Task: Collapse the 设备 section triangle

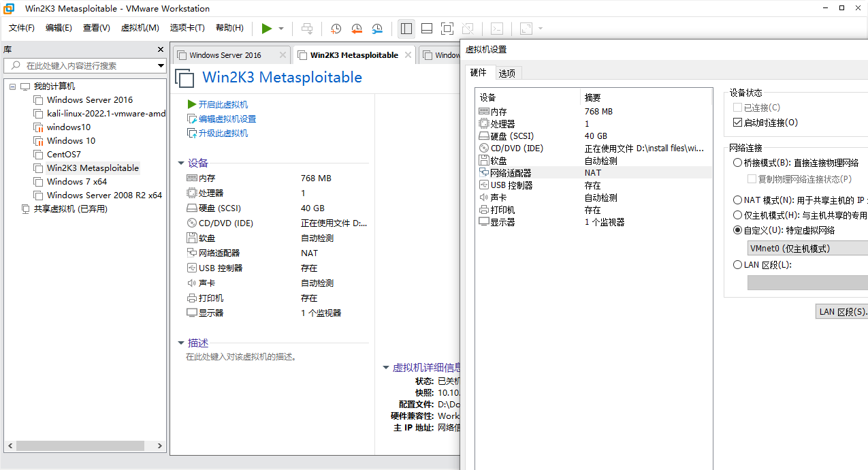Action: pyautogui.click(x=181, y=163)
